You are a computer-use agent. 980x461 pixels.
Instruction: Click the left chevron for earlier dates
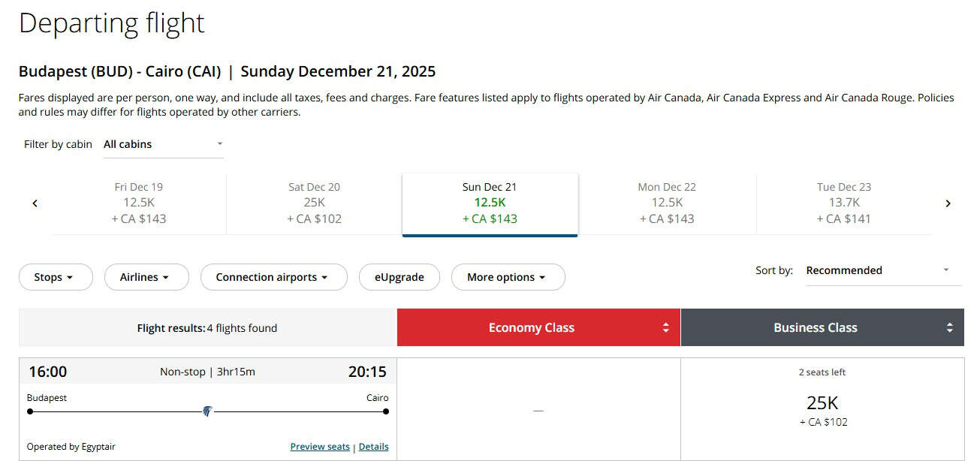tap(35, 203)
